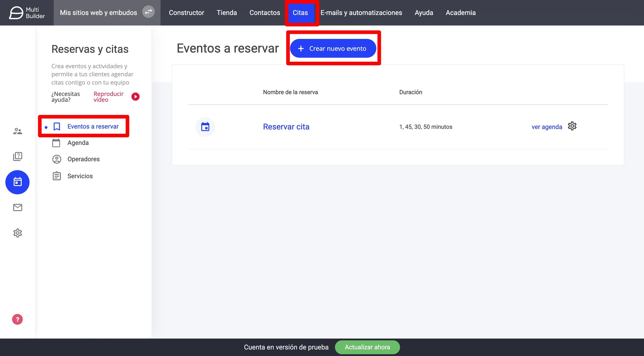Click the pink help question mark bubble
The height and width of the screenshot is (356, 644).
(17, 319)
